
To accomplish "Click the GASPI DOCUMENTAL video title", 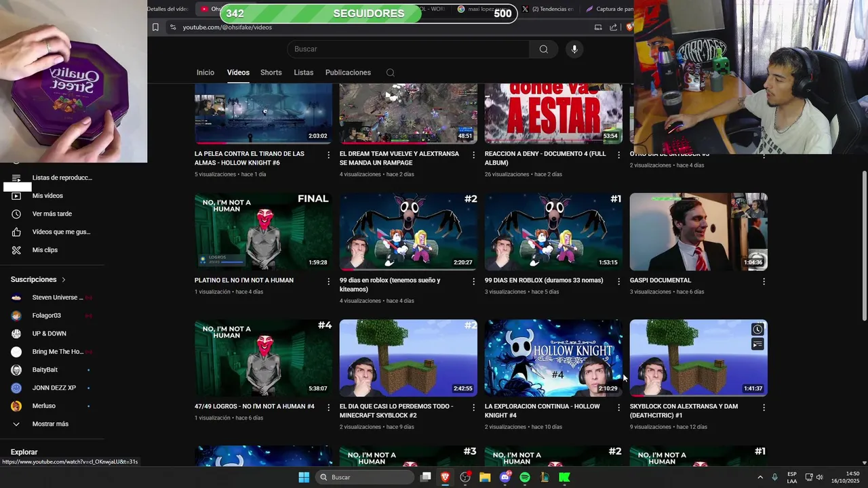I will (x=660, y=280).
